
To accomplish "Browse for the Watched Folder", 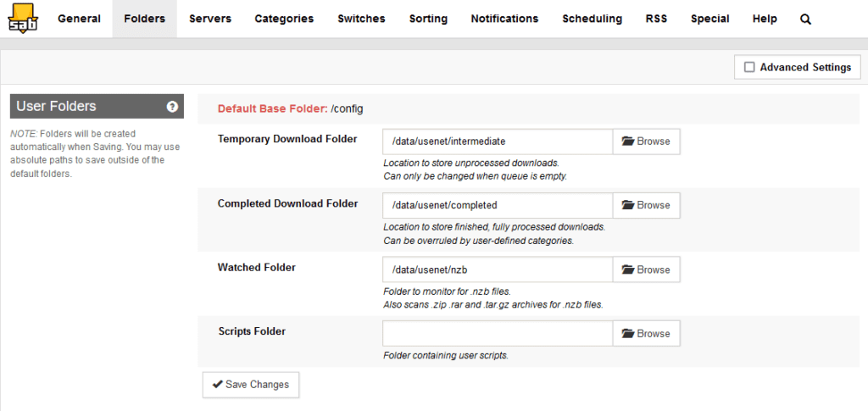I will [x=646, y=270].
